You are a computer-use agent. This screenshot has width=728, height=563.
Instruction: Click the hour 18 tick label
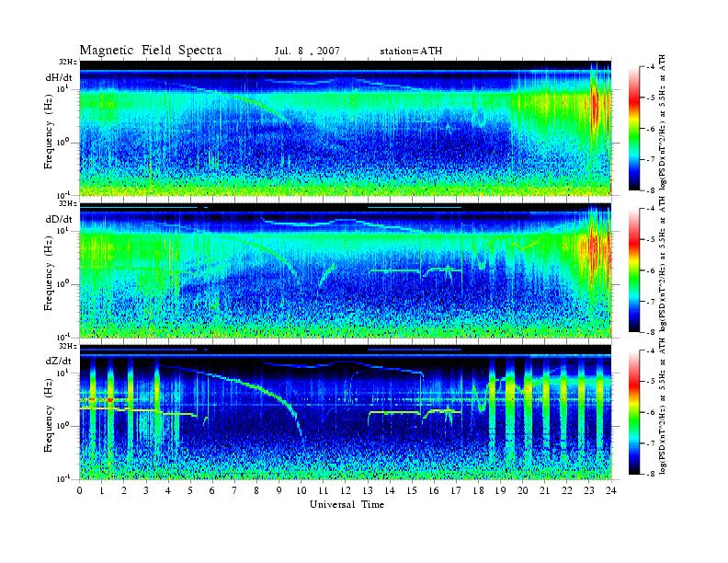pyautogui.click(x=478, y=490)
